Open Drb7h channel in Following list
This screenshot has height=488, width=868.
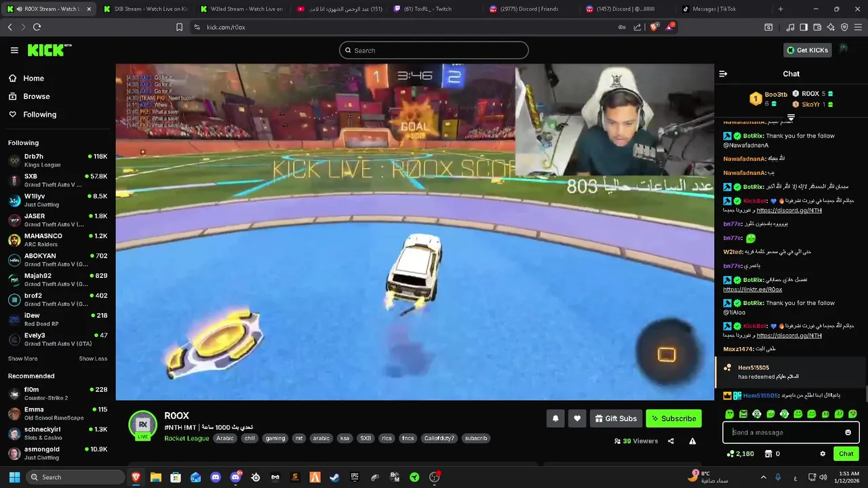click(x=58, y=161)
